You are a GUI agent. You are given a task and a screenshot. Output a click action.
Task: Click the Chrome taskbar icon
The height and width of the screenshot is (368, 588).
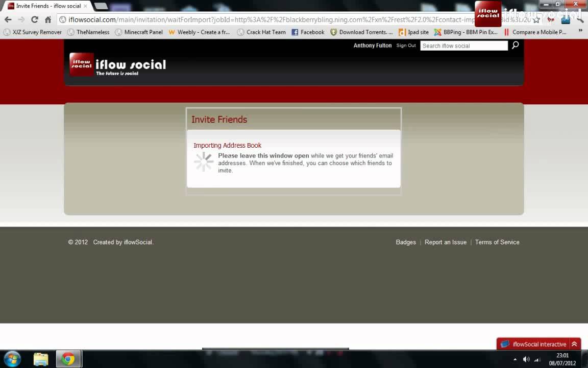pos(68,359)
